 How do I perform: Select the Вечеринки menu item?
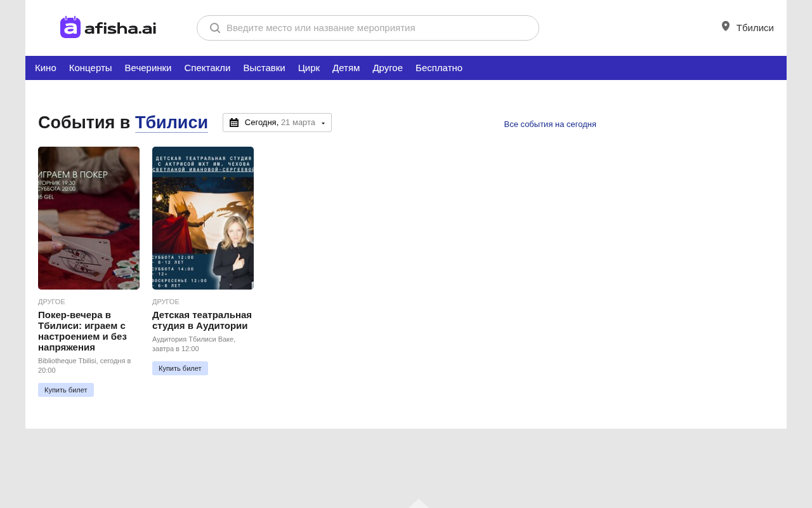coord(148,68)
